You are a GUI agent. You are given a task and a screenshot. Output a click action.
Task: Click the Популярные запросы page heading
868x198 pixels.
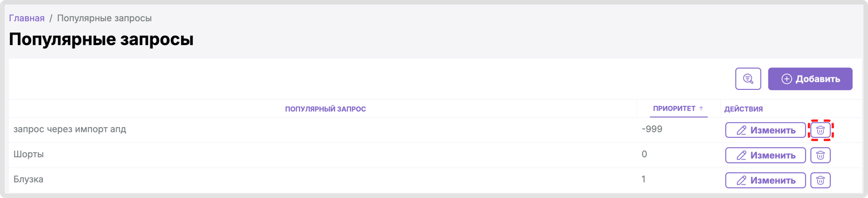coord(101,39)
